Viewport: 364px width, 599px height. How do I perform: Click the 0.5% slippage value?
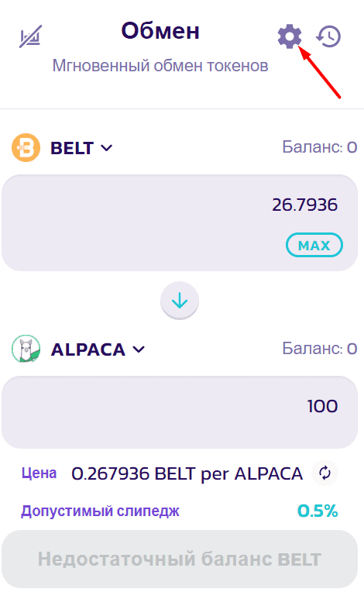318,511
